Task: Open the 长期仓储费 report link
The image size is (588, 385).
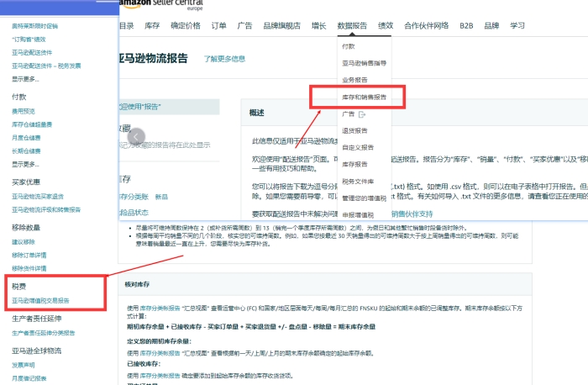Action: click(26, 151)
